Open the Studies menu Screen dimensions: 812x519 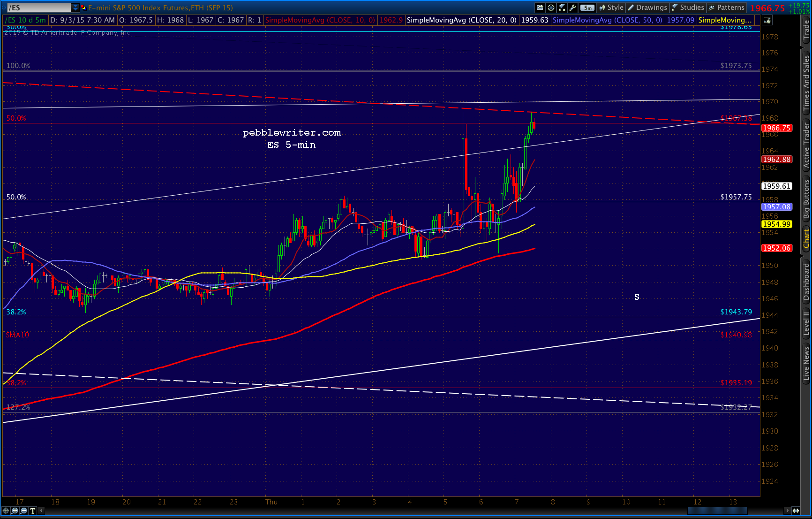click(x=688, y=8)
